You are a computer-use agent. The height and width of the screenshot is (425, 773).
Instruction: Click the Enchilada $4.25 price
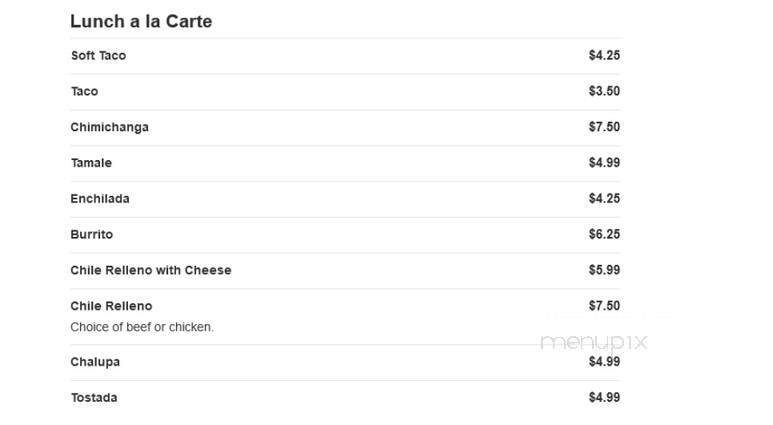pyautogui.click(x=604, y=199)
